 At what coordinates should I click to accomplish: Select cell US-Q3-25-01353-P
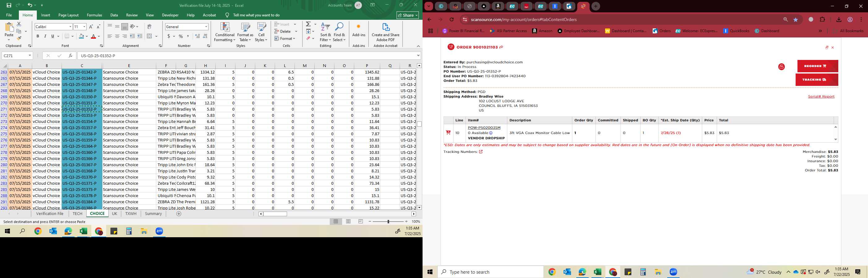(82, 116)
